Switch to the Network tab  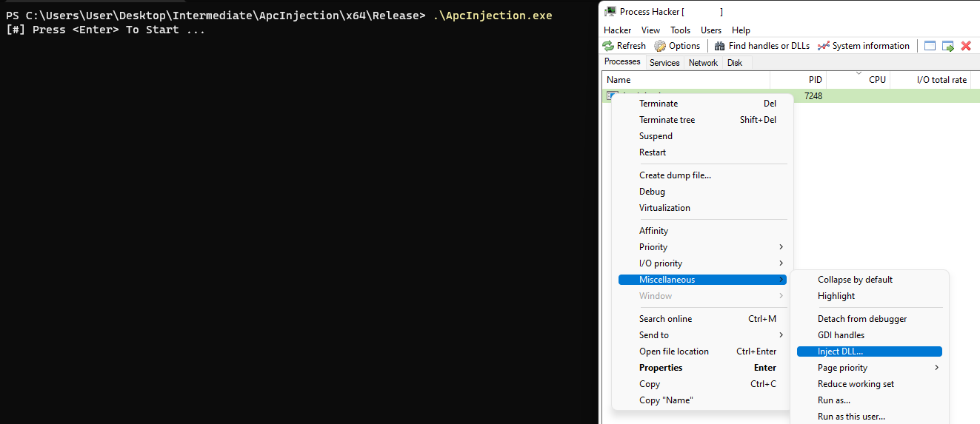[703, 63]
